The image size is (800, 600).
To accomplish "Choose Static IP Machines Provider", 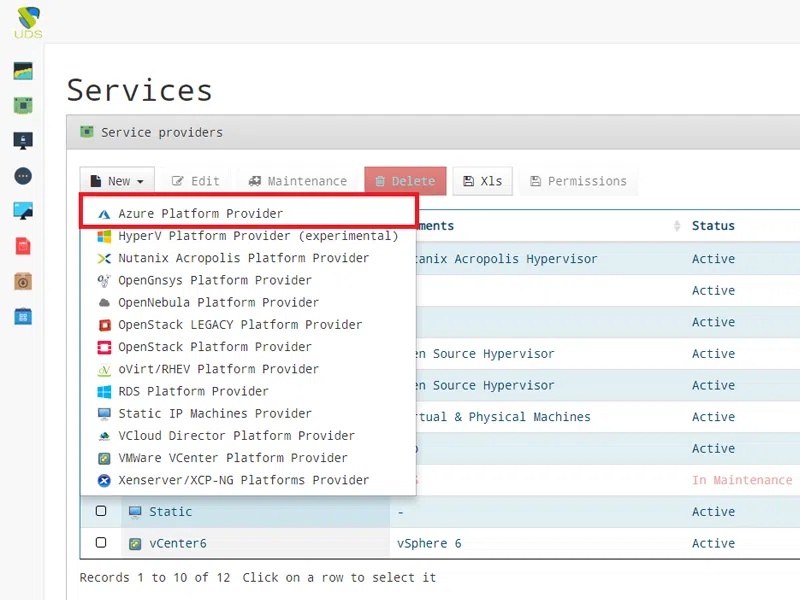I will tap(248, 414).
